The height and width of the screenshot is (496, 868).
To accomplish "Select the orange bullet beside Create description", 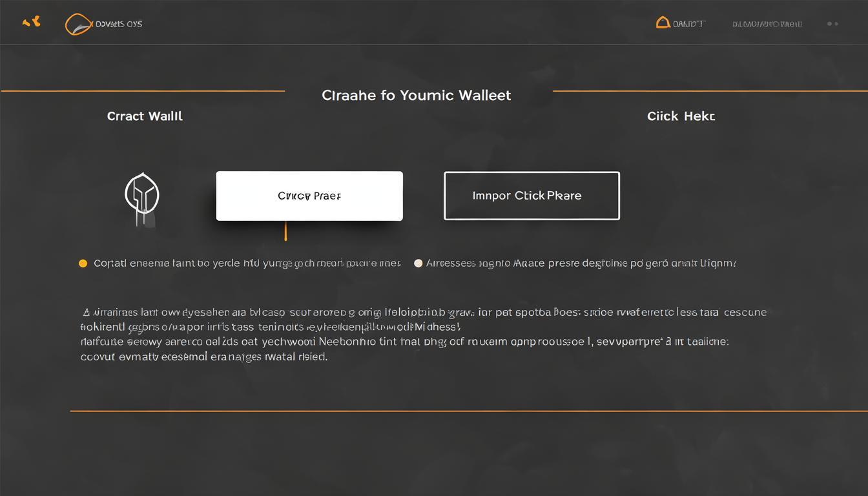I will point(83,263).
